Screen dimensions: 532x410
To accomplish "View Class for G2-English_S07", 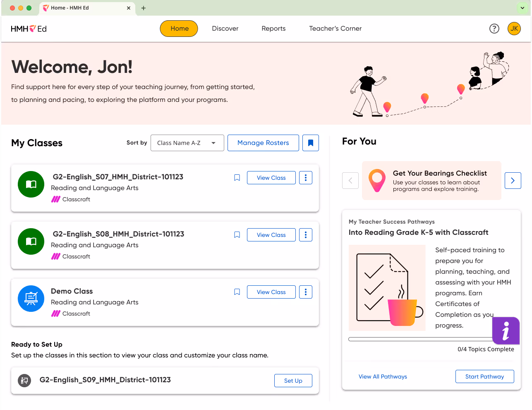I will pos(271,178).
